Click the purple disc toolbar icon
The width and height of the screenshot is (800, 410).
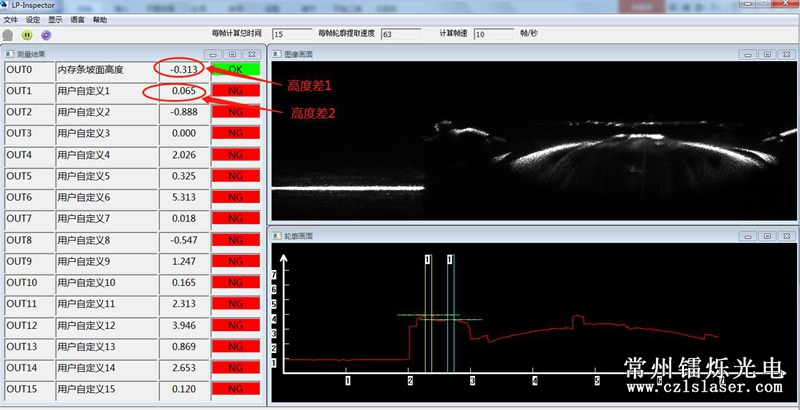(46, 34)
